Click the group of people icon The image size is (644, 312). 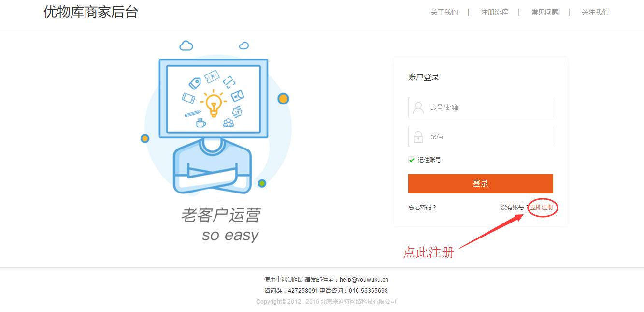click(229, 123)
